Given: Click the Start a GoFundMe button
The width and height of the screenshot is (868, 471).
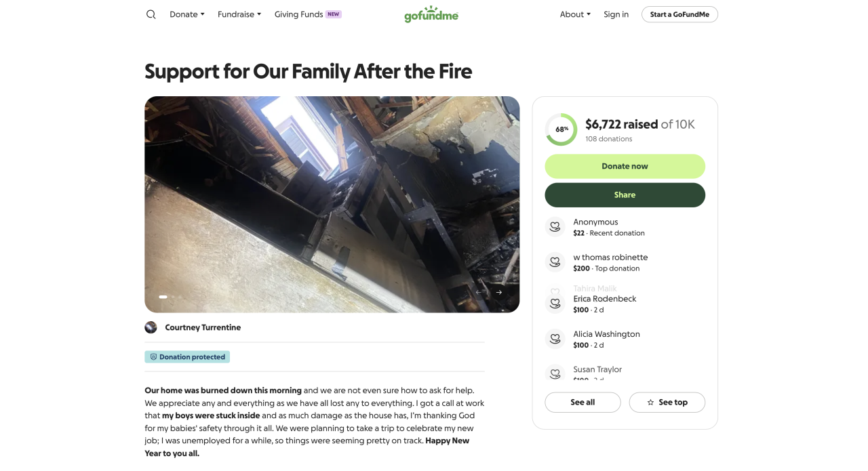Looking at the screenshot, I should [x=679, y=14].
